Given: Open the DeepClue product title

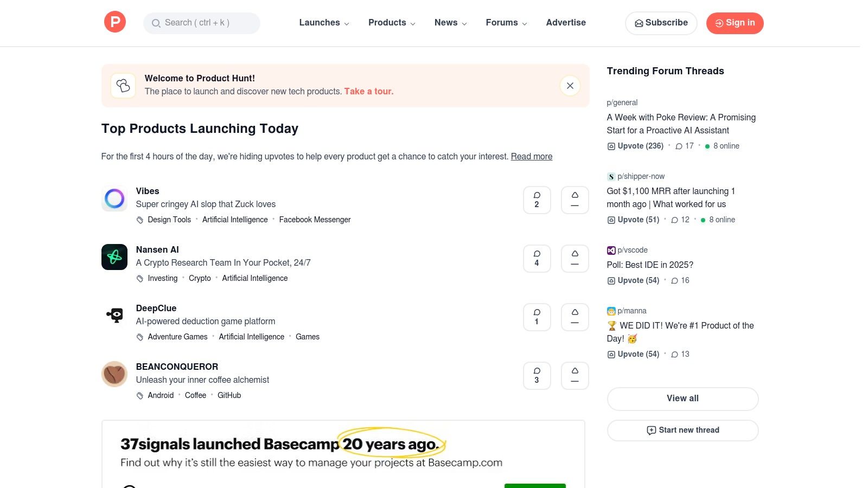Looking at the screenshot, I should pyautogui.click(x=156, y=308).
